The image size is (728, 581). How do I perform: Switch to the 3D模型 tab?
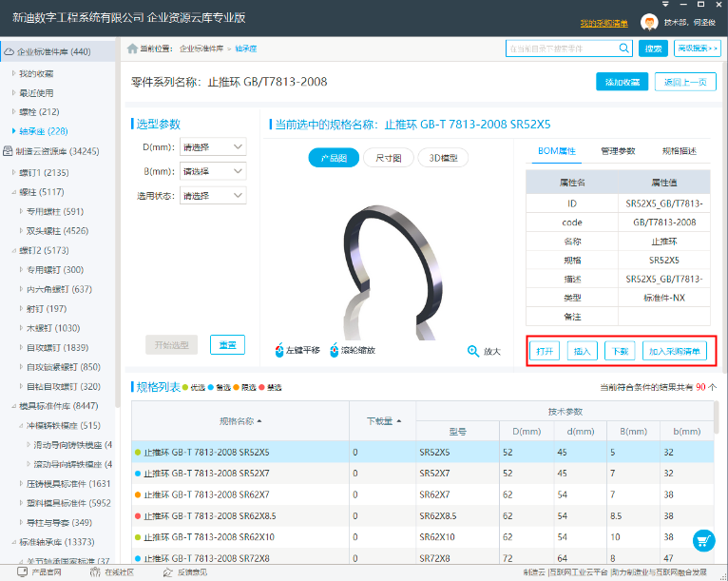(x=443, y=158)
